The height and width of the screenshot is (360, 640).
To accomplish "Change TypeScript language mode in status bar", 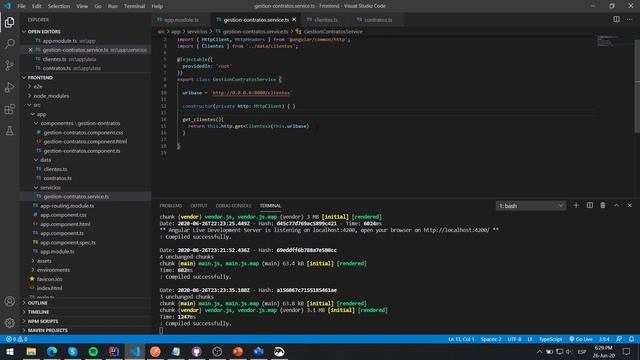I will point(550,339).
